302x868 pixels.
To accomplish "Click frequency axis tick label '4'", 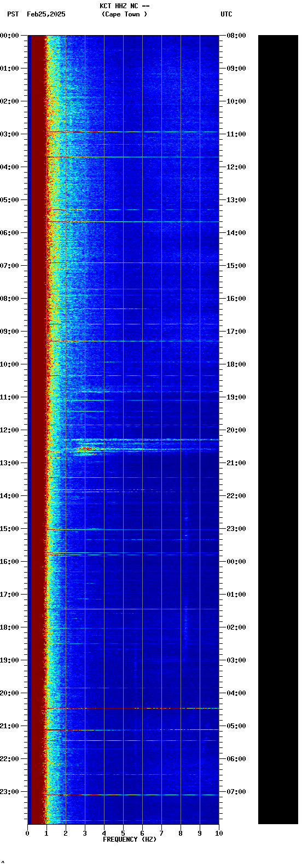I will 104,833.
